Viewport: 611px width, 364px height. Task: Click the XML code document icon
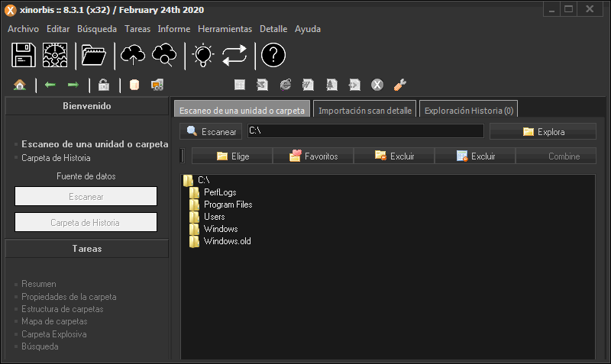tap(354, 85)
